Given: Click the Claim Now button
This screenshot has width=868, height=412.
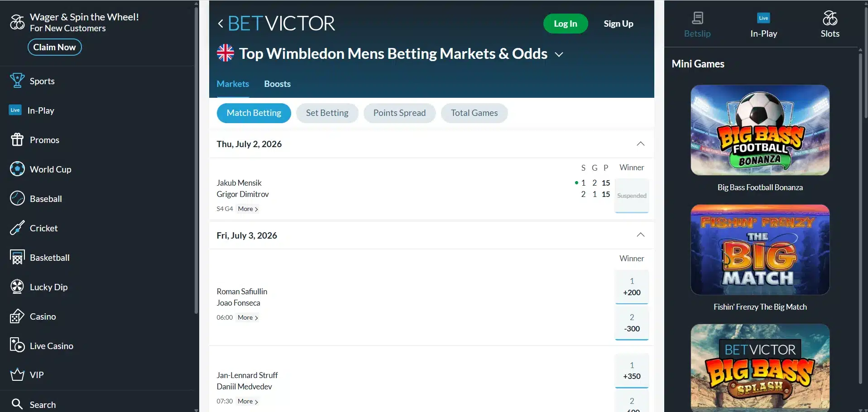Looking at the screenshot, I should point(55,47).
